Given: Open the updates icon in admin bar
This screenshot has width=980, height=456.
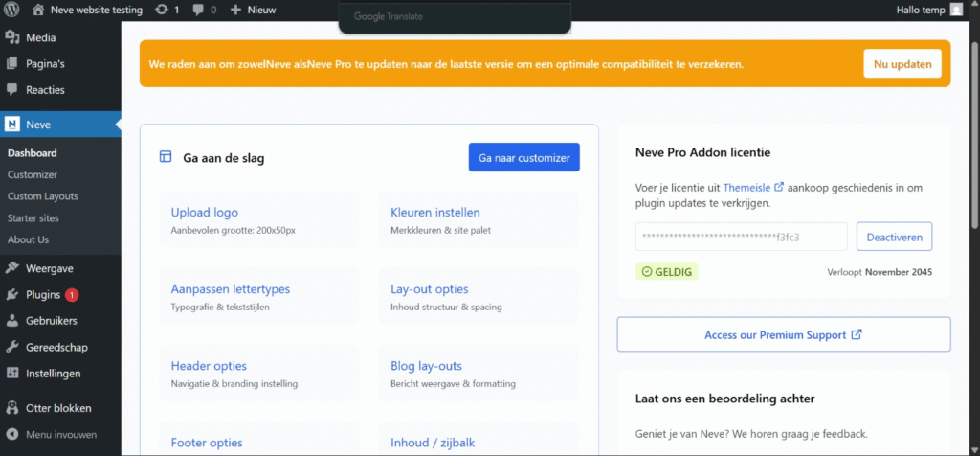Looking at the screenshot, I should coord(162,10).
